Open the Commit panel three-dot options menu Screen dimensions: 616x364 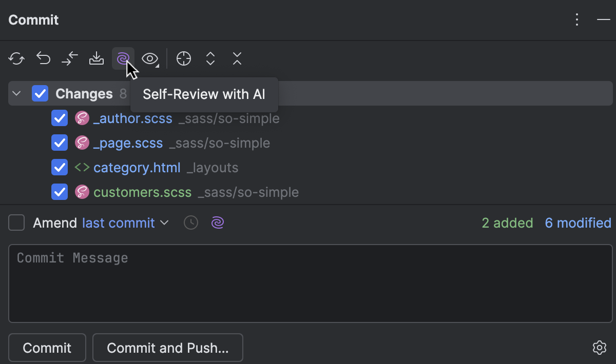pos(577,20)
